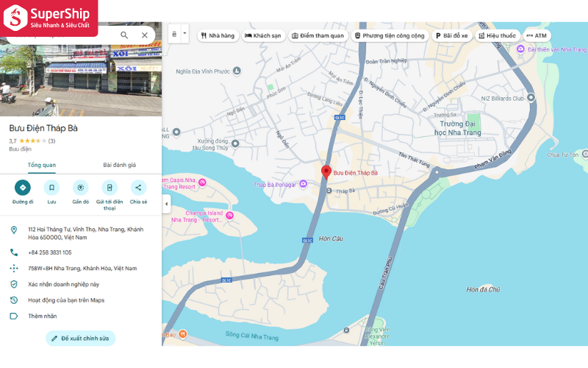Click the search magnifier icon
Screen dimensions: 588x368
tap(124, 35)
